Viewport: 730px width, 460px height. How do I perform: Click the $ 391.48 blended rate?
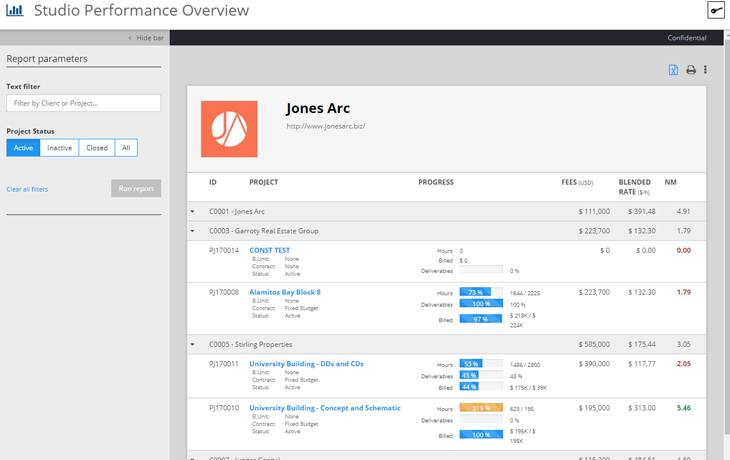[x=642, y=211]
